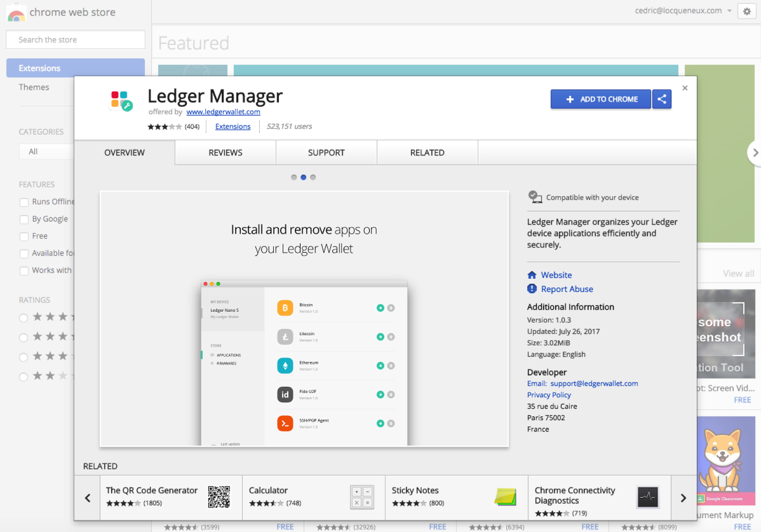Click the Bitcoin icon in screenshot

(x=285, y=308)
